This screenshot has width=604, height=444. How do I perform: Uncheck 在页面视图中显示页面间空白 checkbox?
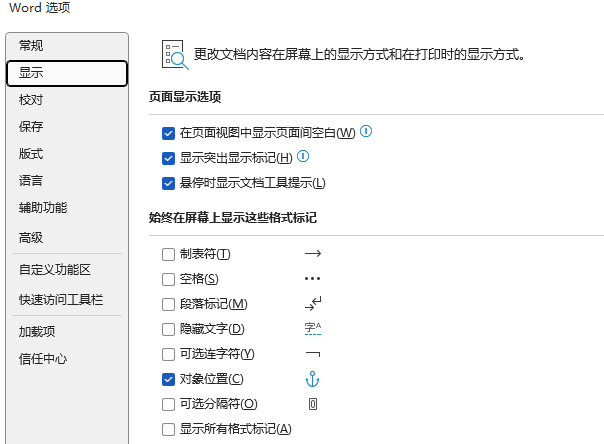tap(168, 133)
